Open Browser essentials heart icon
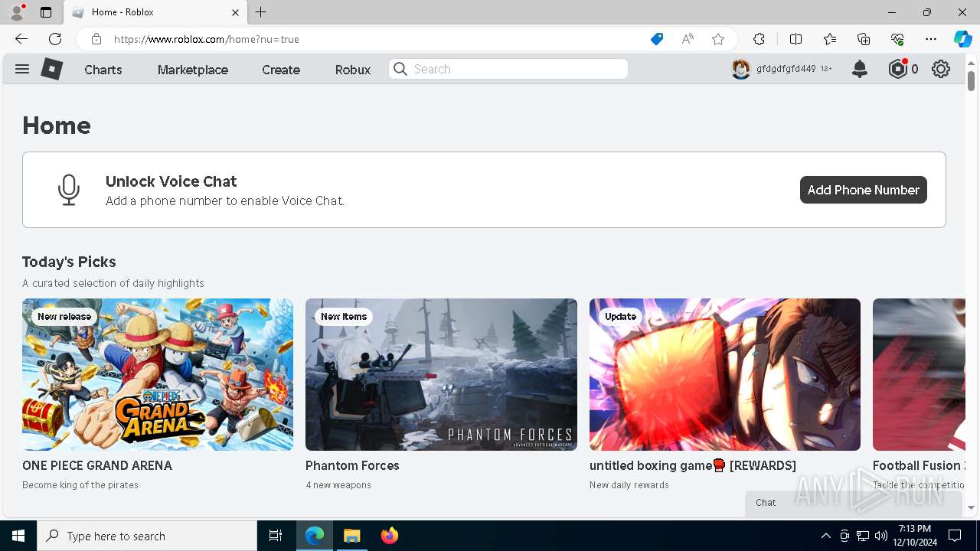980x551 pixels. point(897,39)
